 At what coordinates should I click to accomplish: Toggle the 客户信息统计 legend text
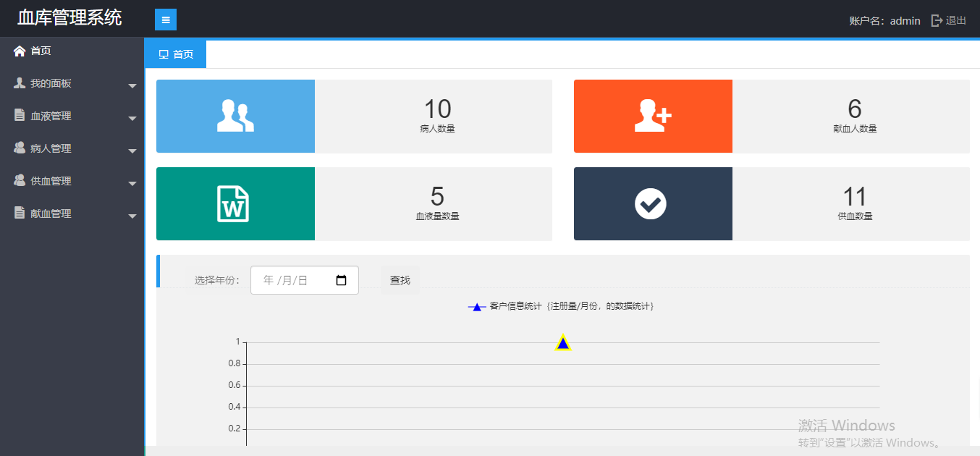tap(572, 306)
